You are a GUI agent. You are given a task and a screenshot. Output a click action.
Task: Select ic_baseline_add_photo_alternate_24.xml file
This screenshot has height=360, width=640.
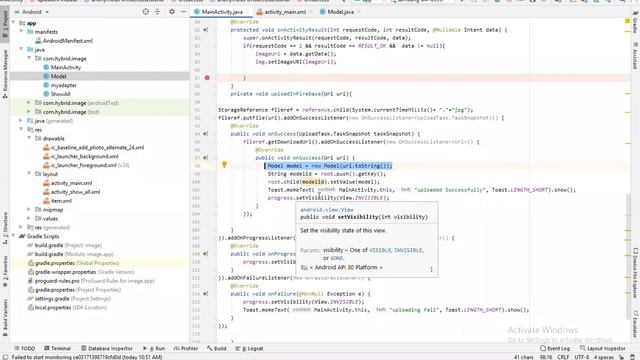coord(97,147)
